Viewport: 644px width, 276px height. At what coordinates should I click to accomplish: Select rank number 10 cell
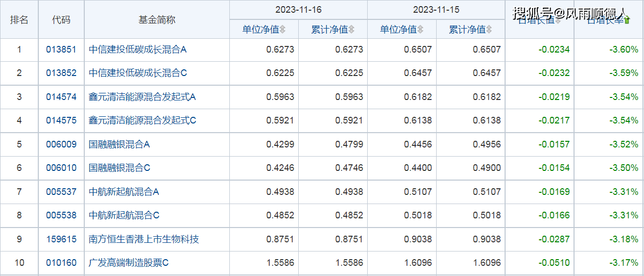19,263
